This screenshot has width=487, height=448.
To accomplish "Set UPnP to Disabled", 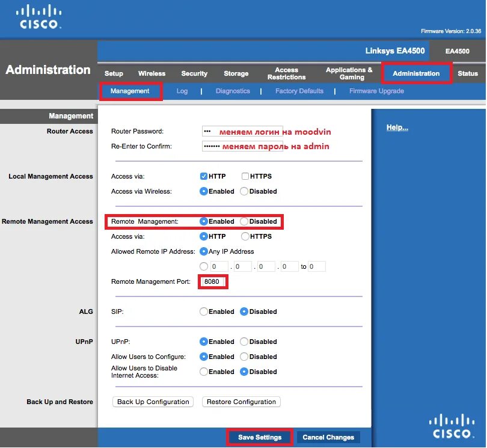I will point(244,342).
